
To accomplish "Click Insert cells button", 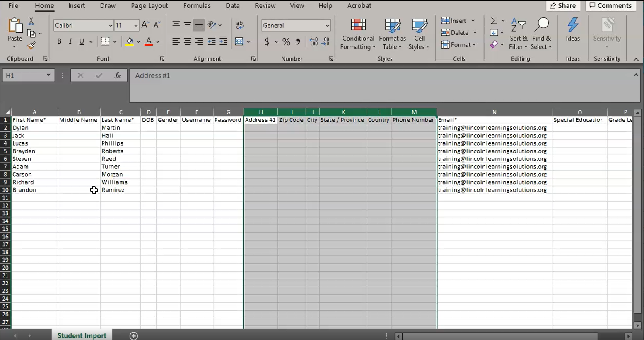I will pos(454,21).
